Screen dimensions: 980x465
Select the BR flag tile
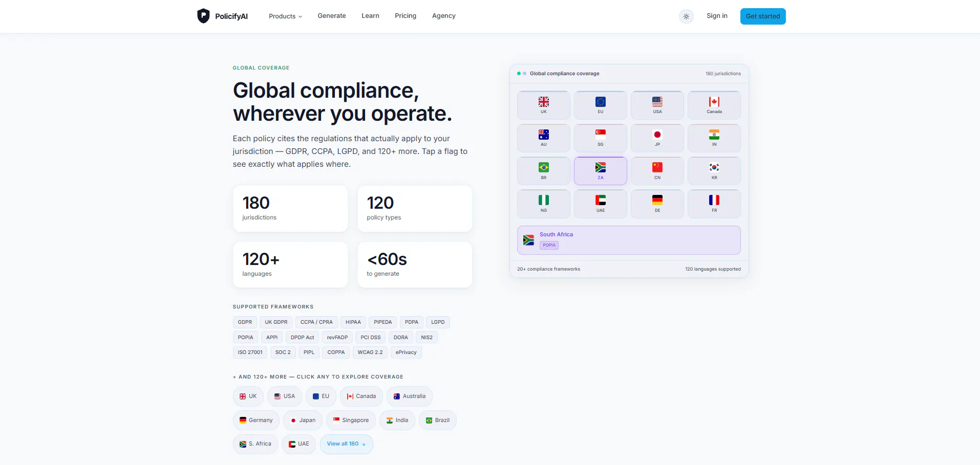(x=544, y=171)
